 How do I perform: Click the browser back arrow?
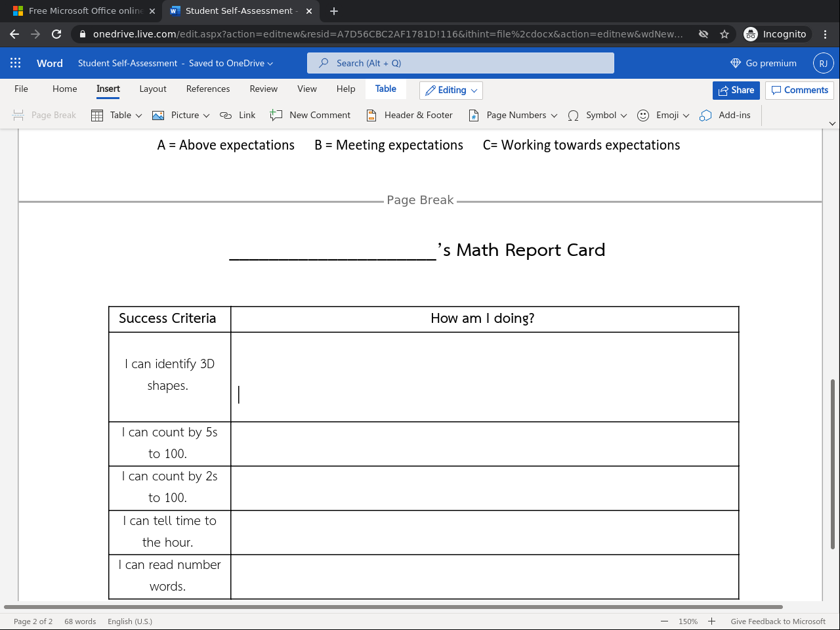(x=14, y=34)
